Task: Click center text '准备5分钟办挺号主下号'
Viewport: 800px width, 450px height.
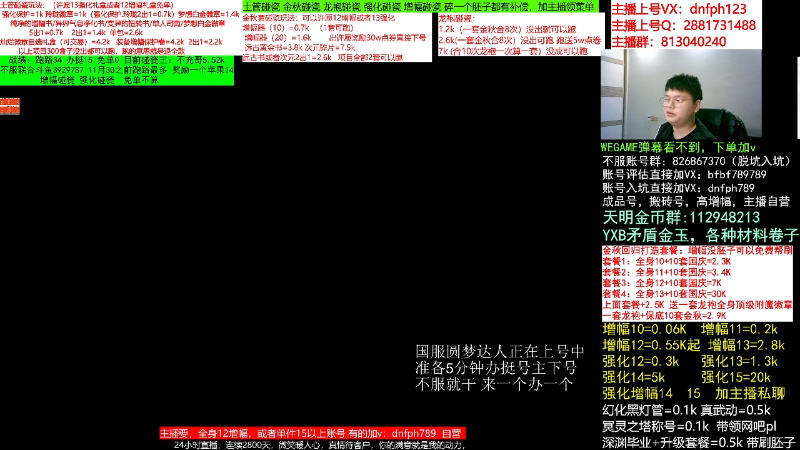Action: pos(496,368)
